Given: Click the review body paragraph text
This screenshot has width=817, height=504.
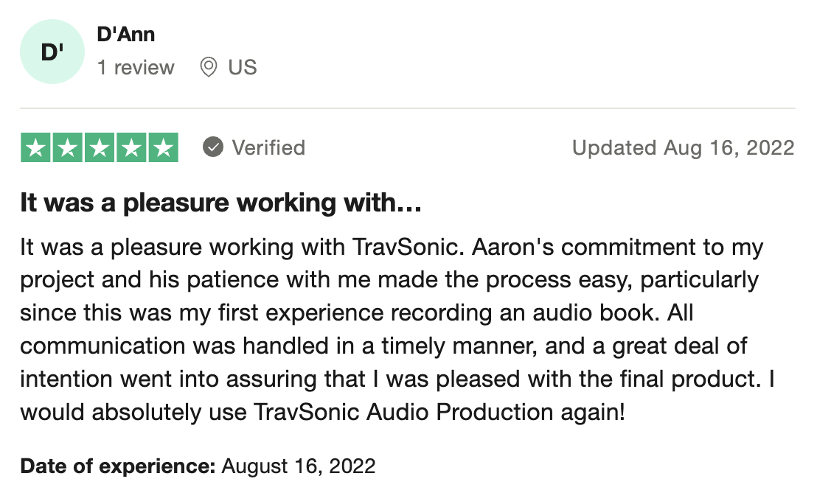Looking at the screenshot, I should click(x=391, y=328).
